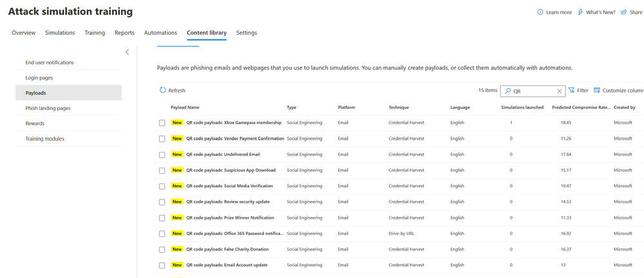Check the Undelivered Email row checkbox
This screenshot has width=644, height=278.
162,154
